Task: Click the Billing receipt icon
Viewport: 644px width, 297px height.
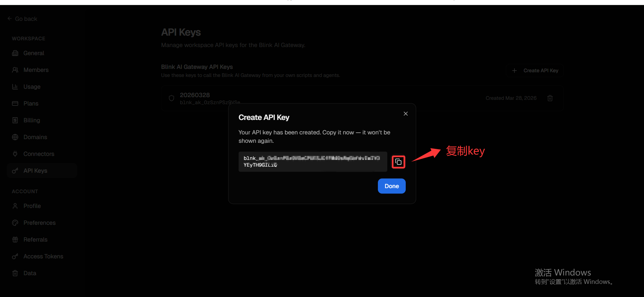Action: click(15, 120)
